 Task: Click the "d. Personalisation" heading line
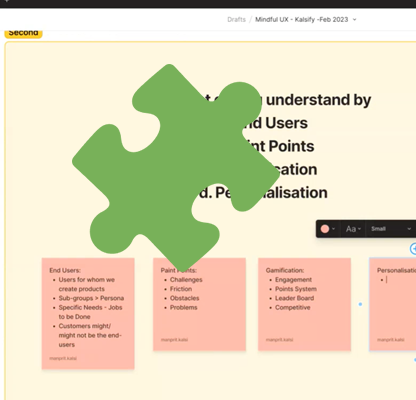click(x=263, y=193)
